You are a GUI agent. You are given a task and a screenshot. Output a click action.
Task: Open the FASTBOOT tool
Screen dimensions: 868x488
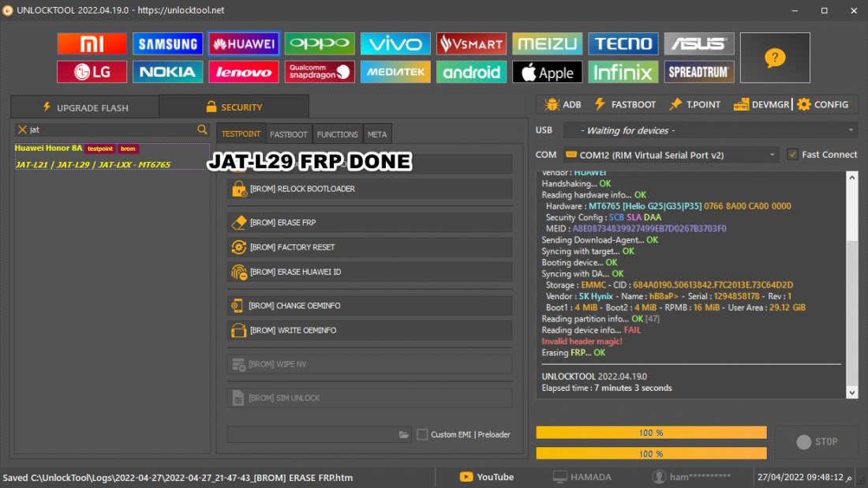[625, 105]
